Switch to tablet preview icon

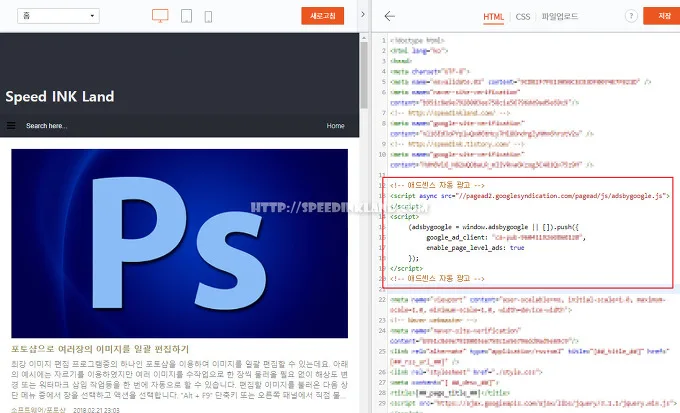click(186, 16)
